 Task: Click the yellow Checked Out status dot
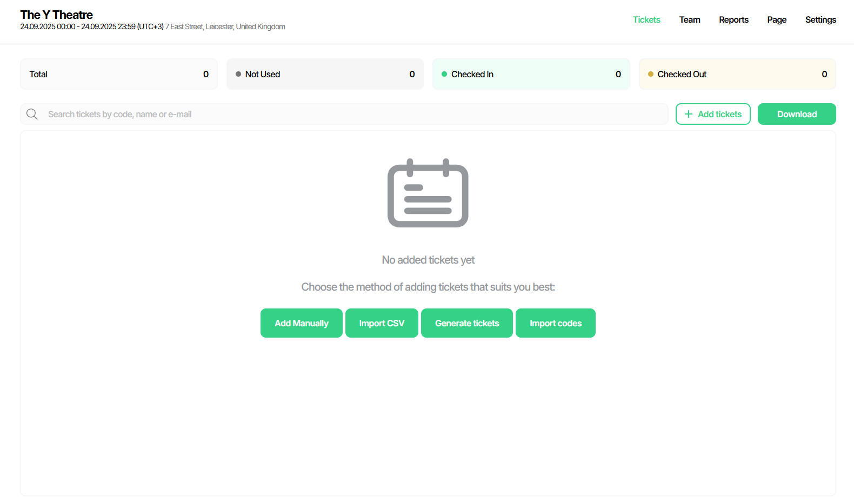coord(651,74)
